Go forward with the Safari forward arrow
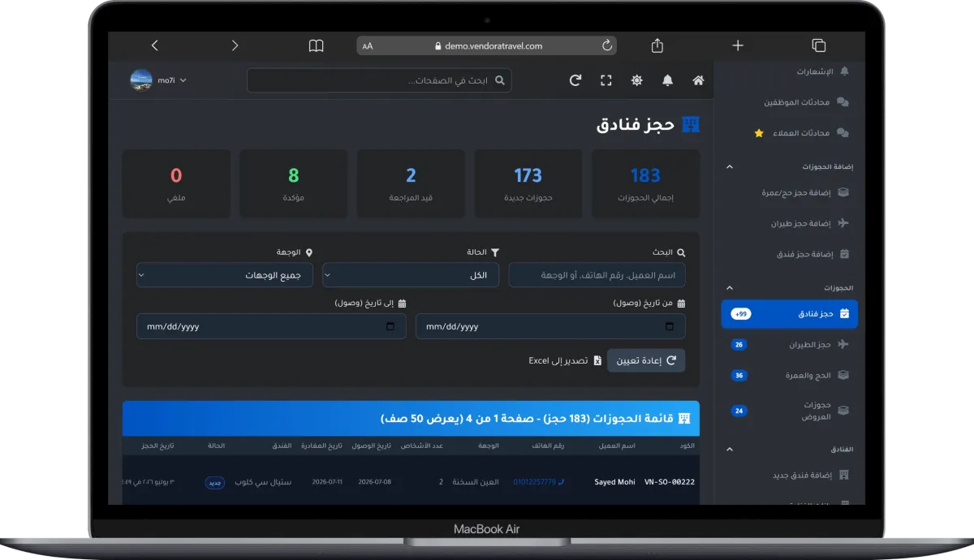The image size is (974, 560). (x=235, y=45)
